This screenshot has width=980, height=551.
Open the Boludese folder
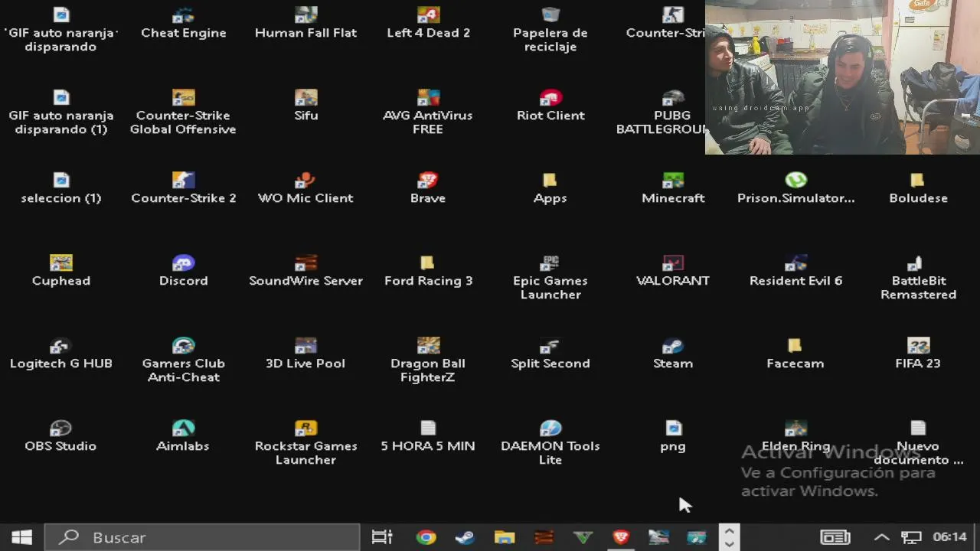coord(918,188)
